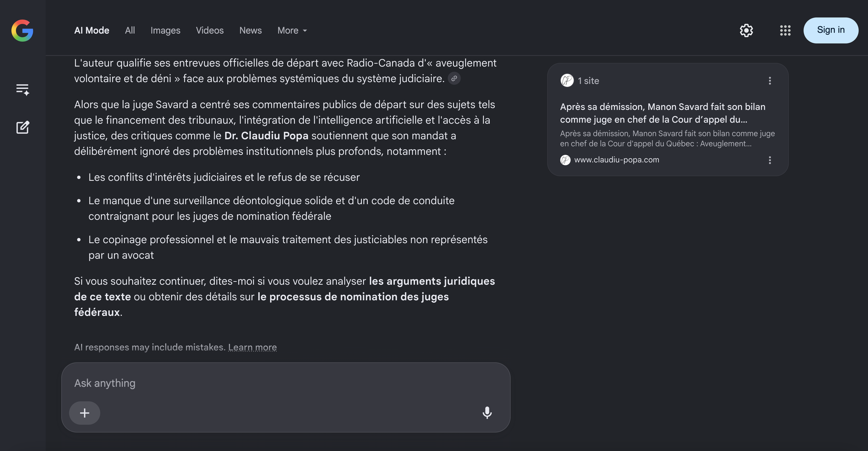The height and width of the screenshot is (451, 868).
Task: Switch to the News tab
Action: (250, 31)
